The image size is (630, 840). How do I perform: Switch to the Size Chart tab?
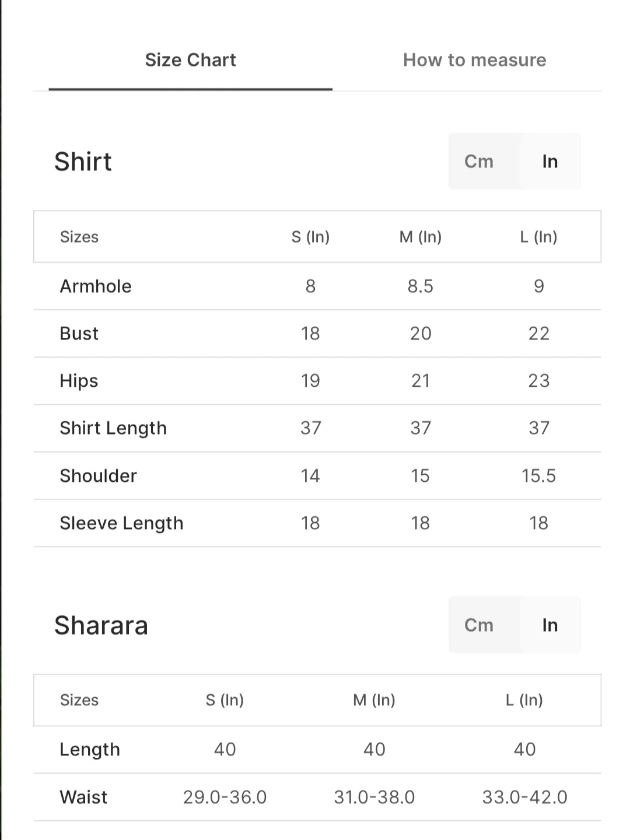click(190, 60)
